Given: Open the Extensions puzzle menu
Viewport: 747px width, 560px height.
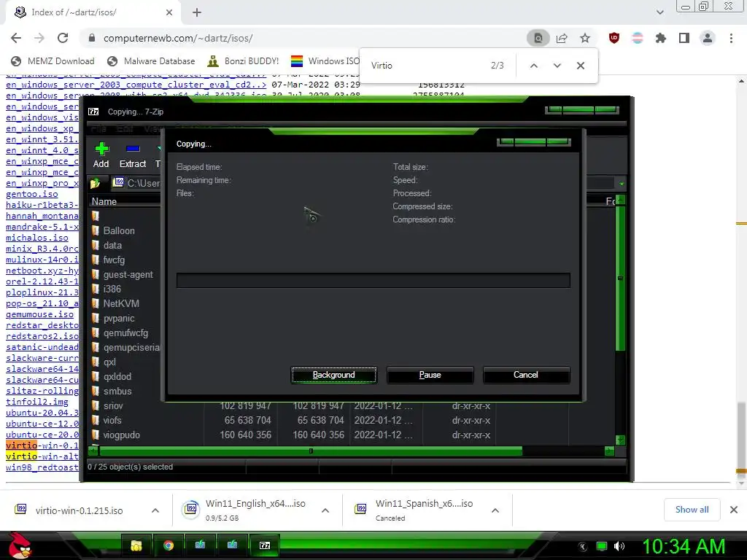Looking at the screenshot, I should coord(660,38).
